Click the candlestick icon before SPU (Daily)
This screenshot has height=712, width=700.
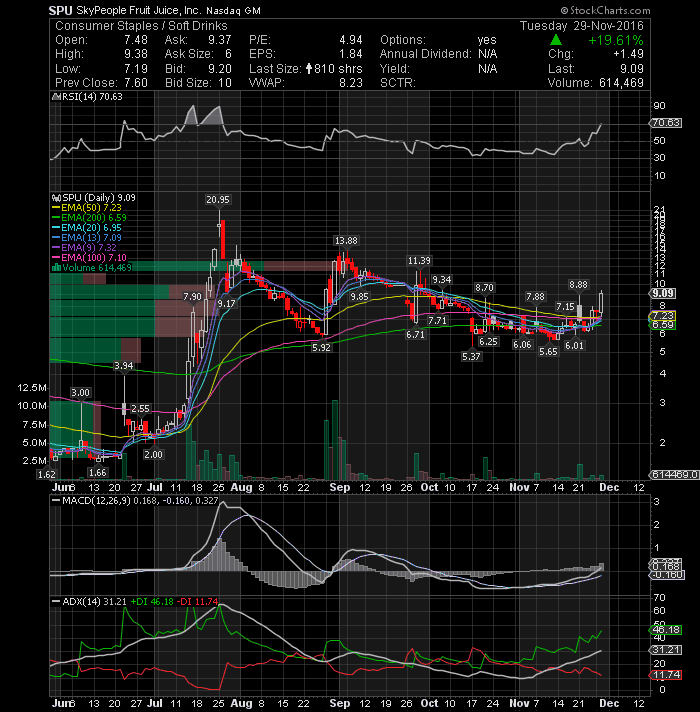point(56,198)
